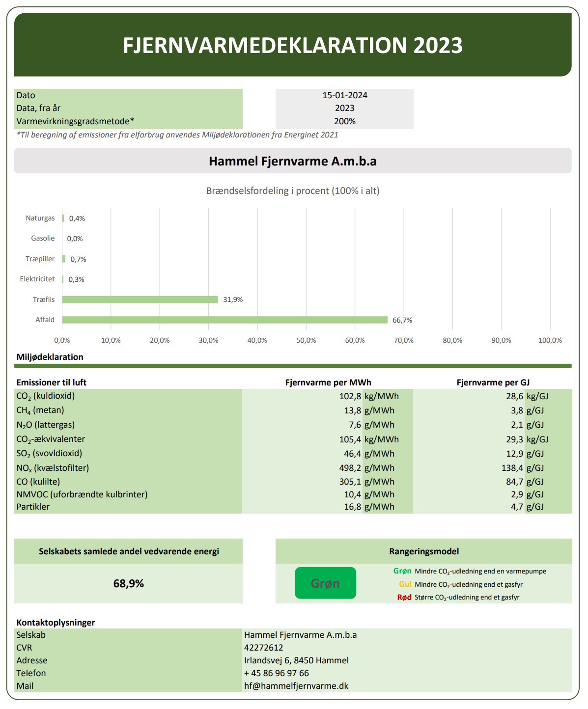Click the CO value "305,1"
Viewport: 588px width, 709px height.
click(x=350, y=482)
